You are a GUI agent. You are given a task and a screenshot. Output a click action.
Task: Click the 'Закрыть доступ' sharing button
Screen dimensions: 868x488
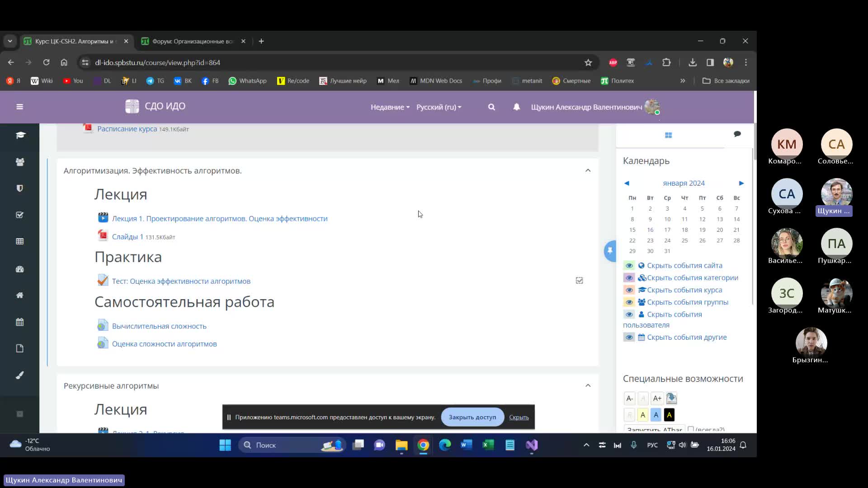coord(472,417)
